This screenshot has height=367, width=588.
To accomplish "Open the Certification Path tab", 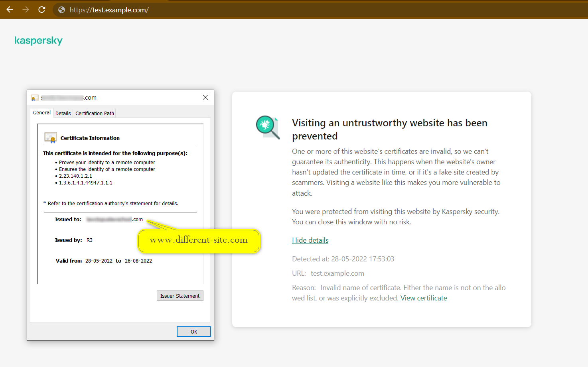I will (95, 114).
